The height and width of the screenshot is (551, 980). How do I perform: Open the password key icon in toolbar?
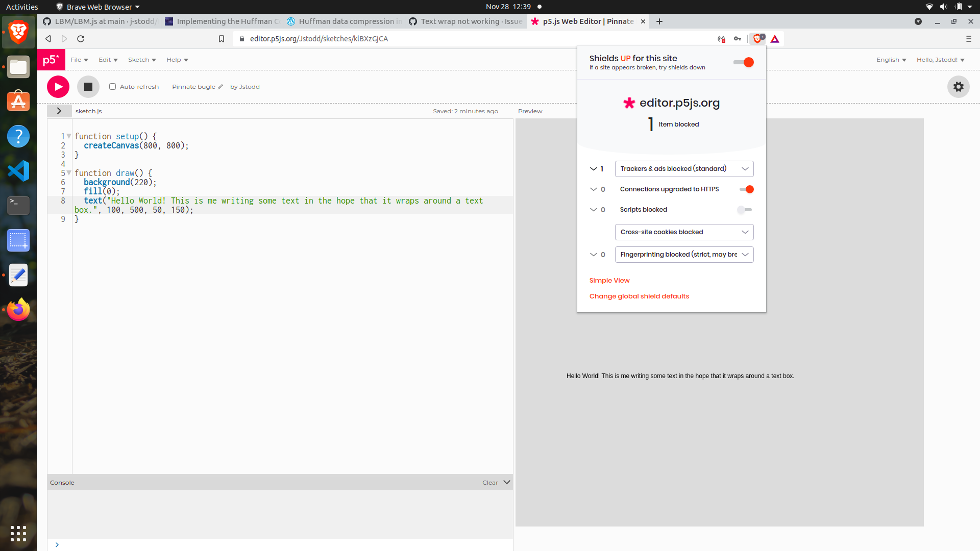[739, 38]
